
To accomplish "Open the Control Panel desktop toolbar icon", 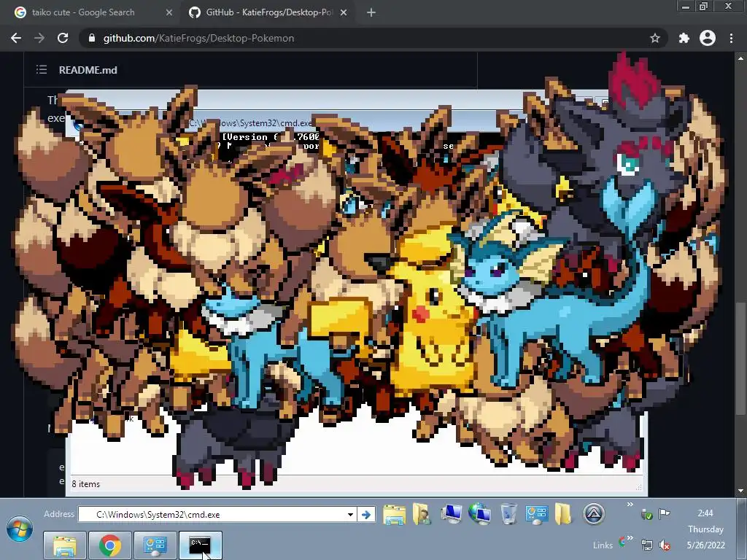I will coord(537,514).
